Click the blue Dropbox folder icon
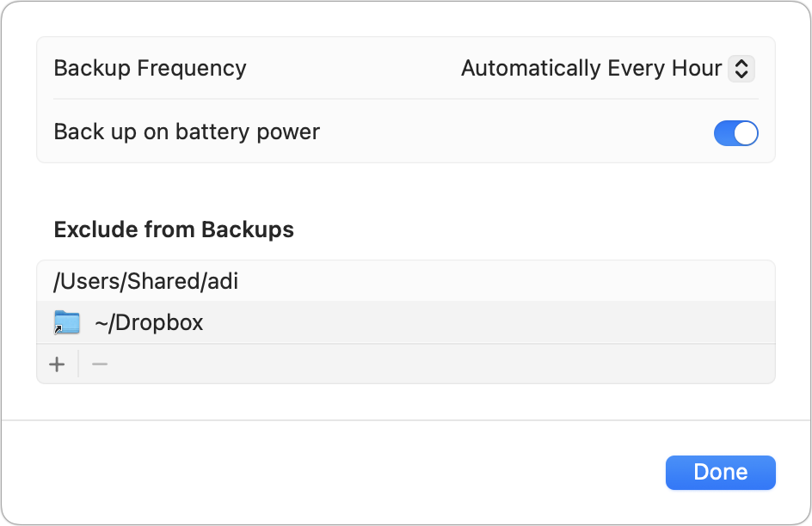 67,323
